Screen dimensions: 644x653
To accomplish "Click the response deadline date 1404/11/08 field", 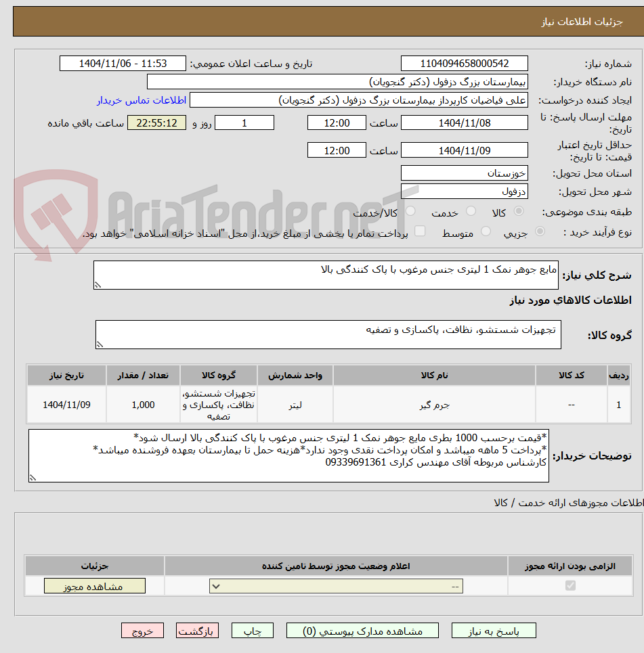I will click(465, 123).
